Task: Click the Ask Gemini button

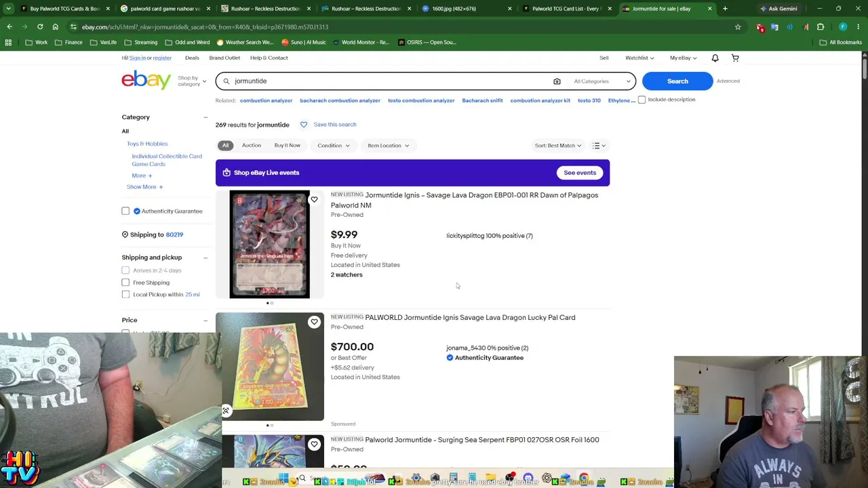Action: coord(778,9)
